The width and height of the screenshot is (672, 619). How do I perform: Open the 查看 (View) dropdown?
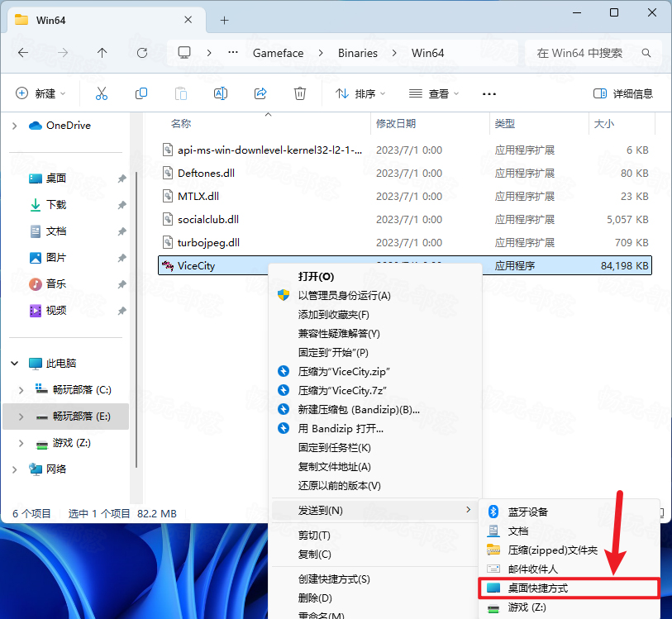tap(433, 93)
